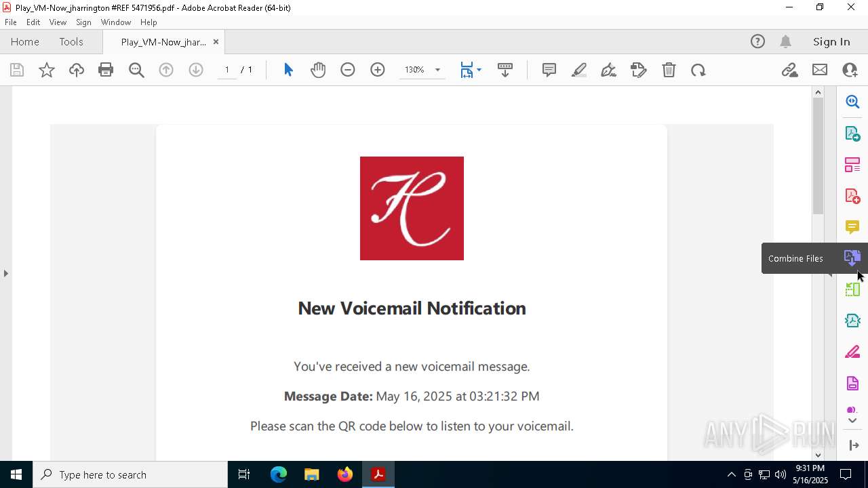Click the delete trash icon
The height and width of the screenshot is (488, 868).
(x=669, y=70)
